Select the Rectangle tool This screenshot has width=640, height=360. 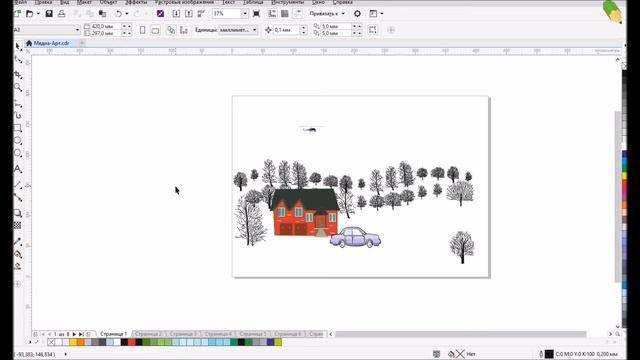18,128
